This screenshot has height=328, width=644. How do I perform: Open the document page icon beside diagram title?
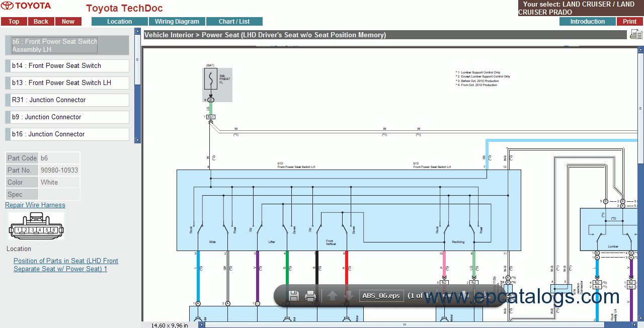coord(636,35)
